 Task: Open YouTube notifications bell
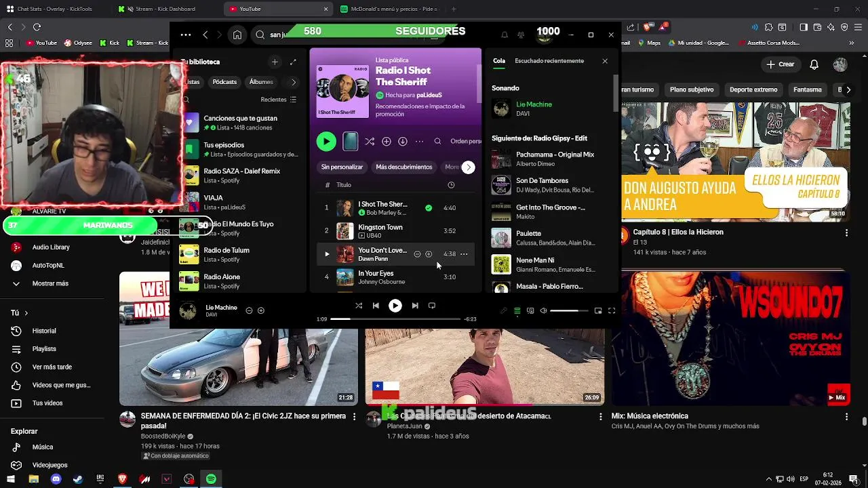pos(814,64)
